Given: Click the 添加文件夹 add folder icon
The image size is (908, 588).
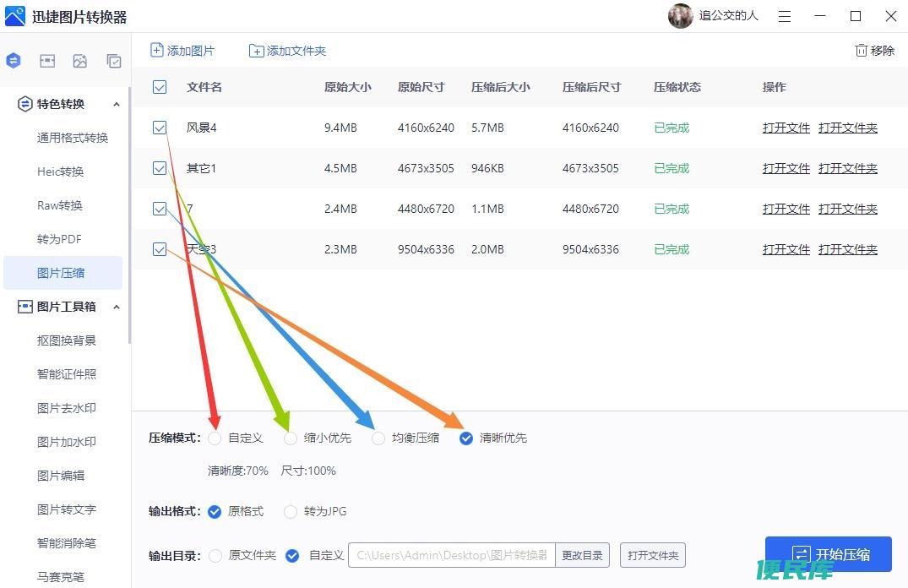Looking at the screenshot, I should [x=257, y=51].
